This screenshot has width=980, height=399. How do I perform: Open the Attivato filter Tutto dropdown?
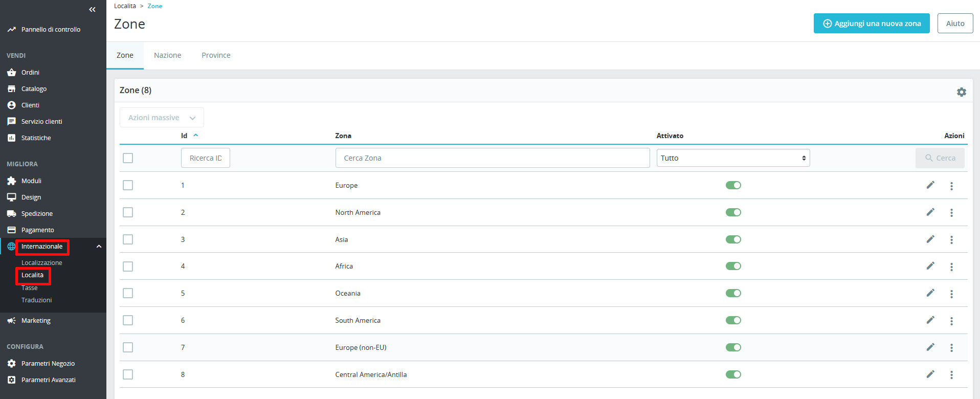click(x=733, y=158)
